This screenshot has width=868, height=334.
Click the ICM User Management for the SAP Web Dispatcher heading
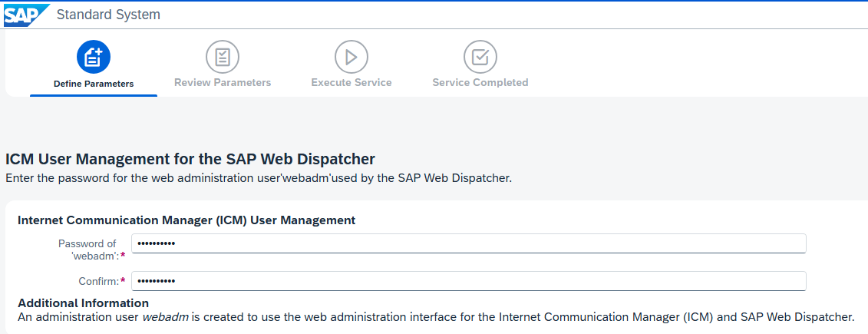click(190, 160)
